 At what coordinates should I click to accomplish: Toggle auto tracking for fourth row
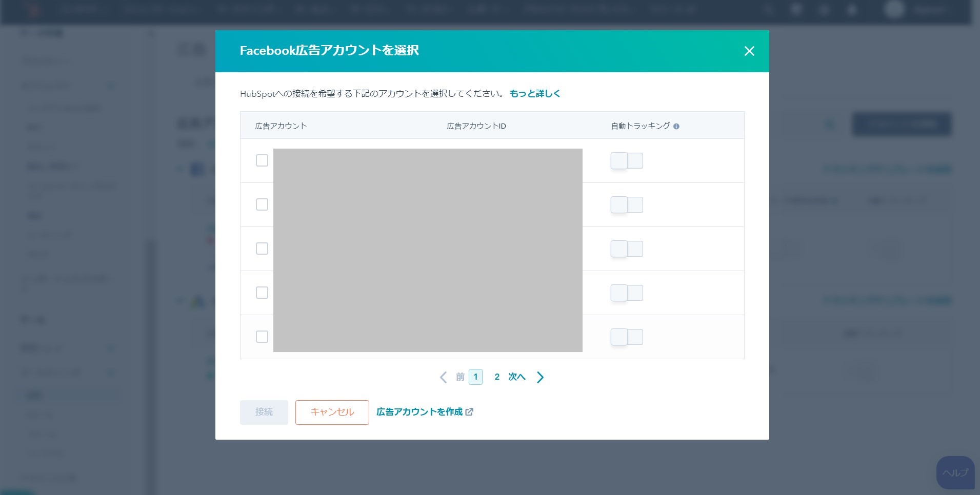627,293
